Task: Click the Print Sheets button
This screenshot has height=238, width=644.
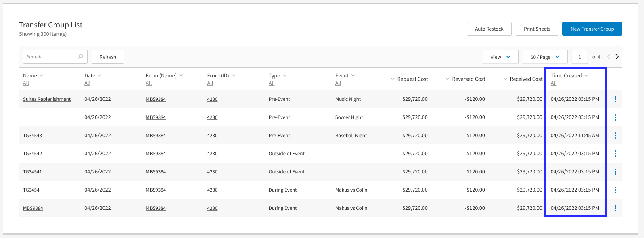Action: [537, 29]
